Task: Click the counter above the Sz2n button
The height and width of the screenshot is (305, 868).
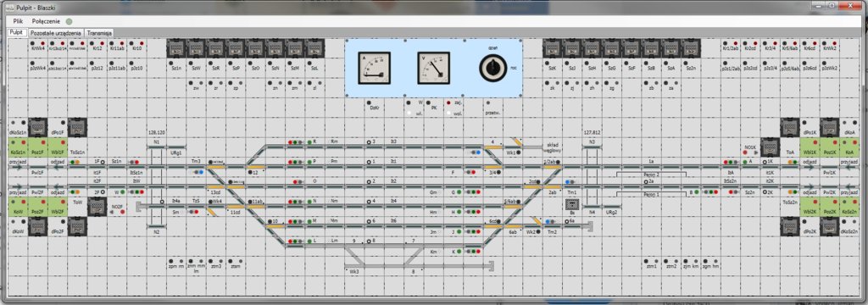Action: click(x=690, y=48)
